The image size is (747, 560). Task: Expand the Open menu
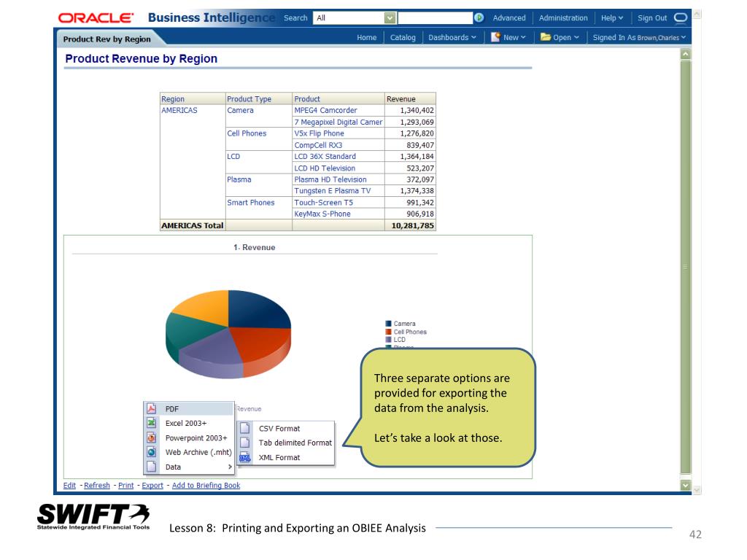pos(566,38)
